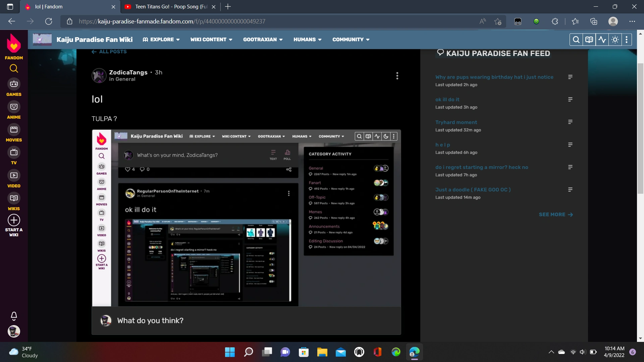Click the Fandom search magnifier in sidebar

(14, 69)
